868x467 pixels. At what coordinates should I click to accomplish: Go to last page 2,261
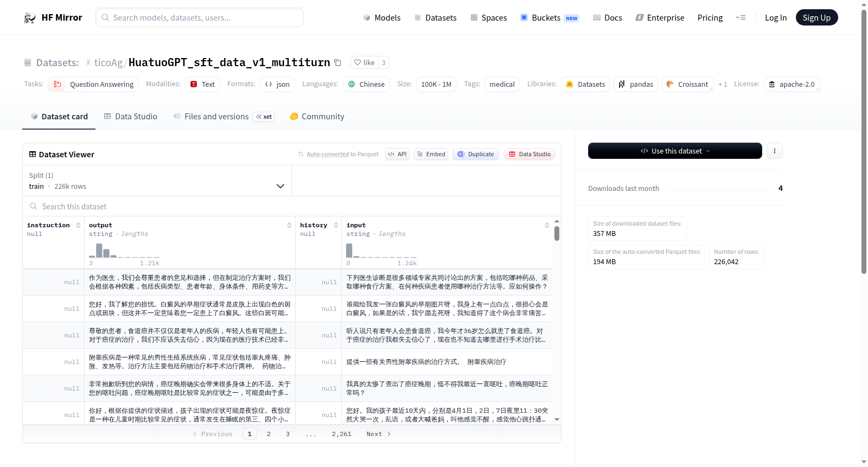pyautogui.click(x=342, y=434)
